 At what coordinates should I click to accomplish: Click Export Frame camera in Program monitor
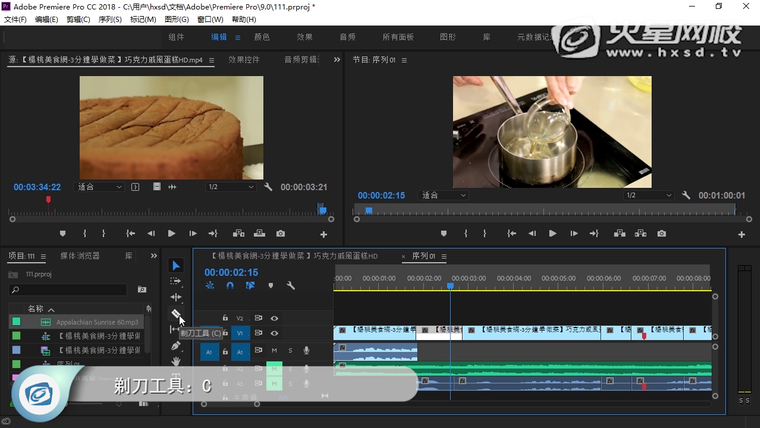[661, 233]
